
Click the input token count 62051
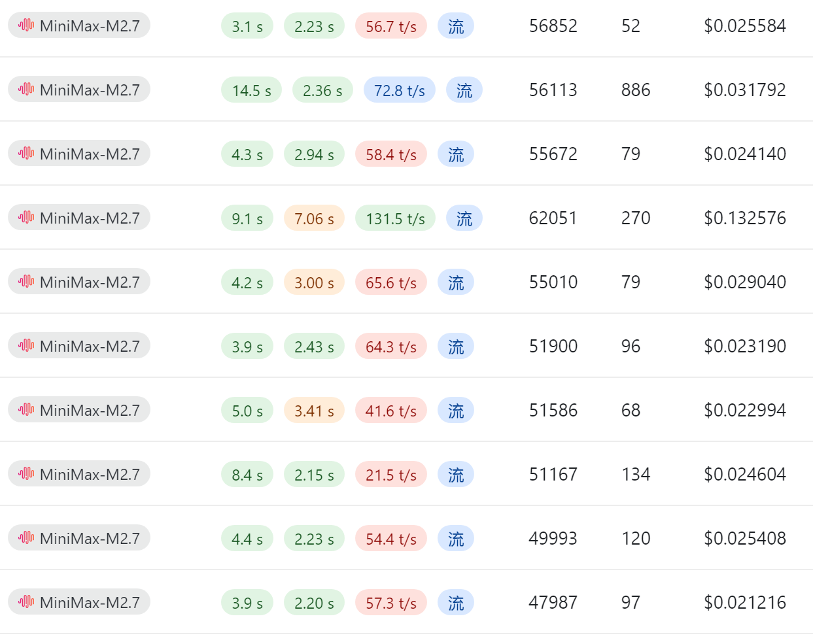pos(553,218)
